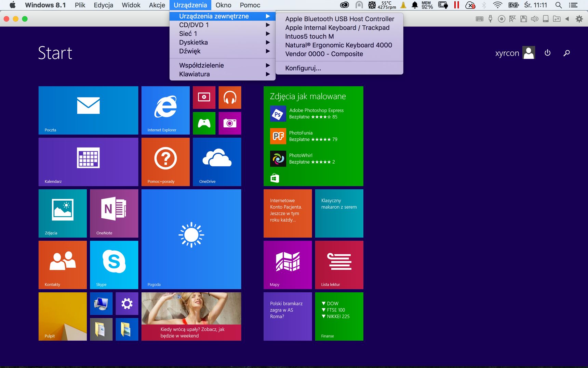Open the Pomoc+porady tile
This screenshot has width=588, height=368.
pyautogui.click(x=165, y=162)
